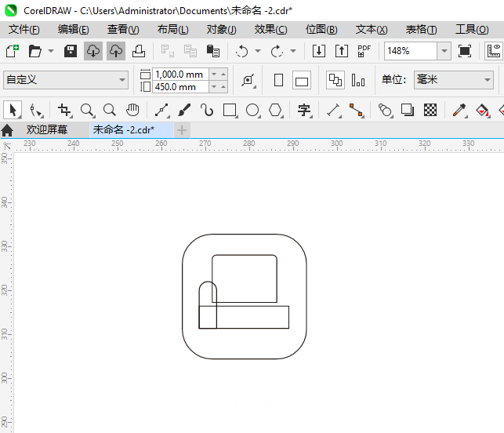Image resolution: width=504 pixels, height=433 pixels.
Task: Click the cloud upload icon
Action: 116,51
